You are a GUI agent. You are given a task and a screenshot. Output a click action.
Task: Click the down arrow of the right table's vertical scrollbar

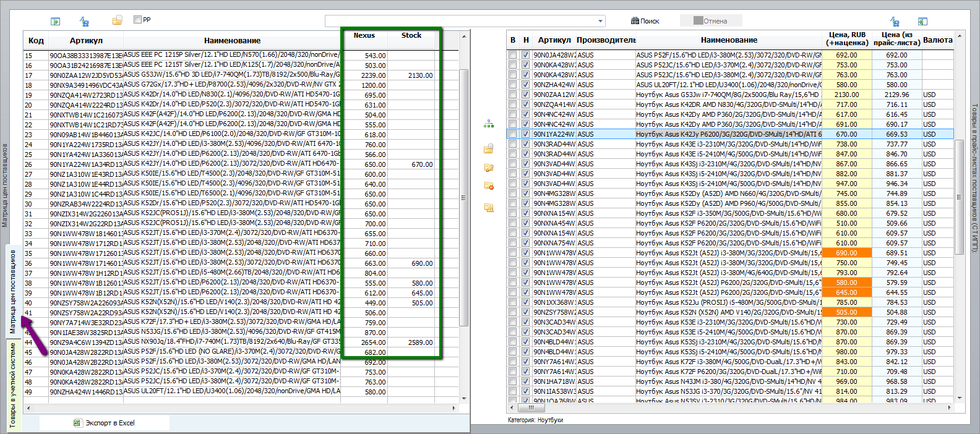point(960,399)
